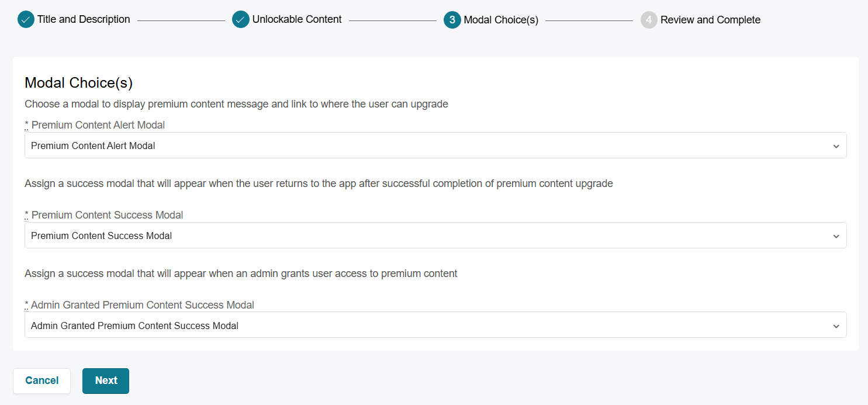The image size is (868, 405).
Task: Click the step 3 circle icon
Action: [x=452, y=20]
